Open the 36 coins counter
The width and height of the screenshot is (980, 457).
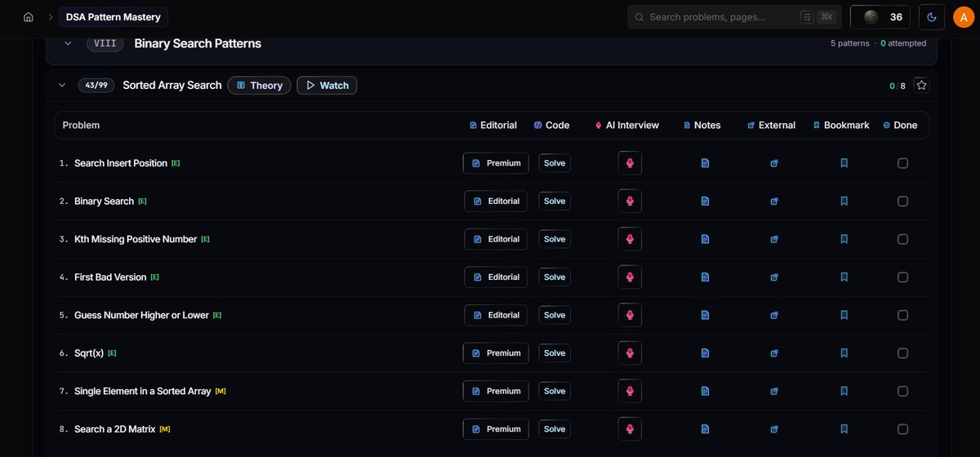[881, 17]
